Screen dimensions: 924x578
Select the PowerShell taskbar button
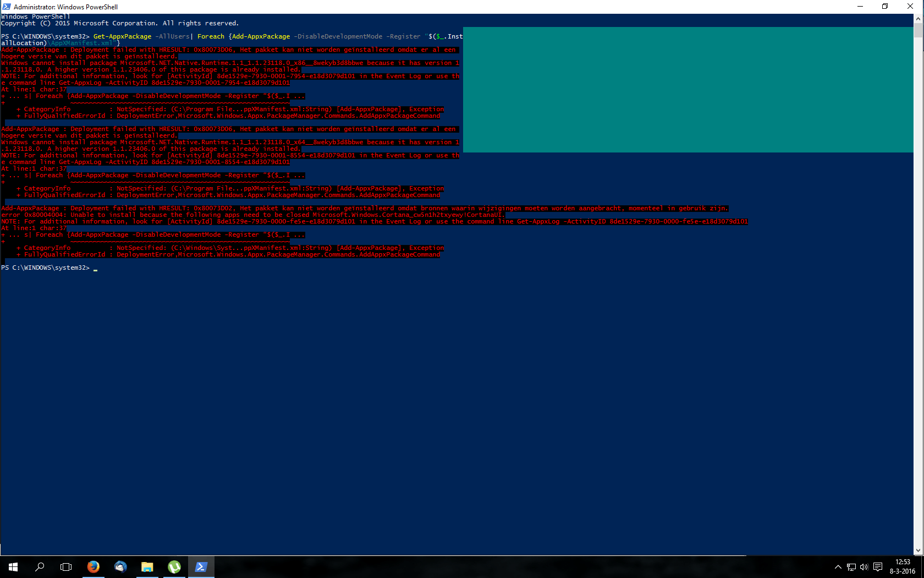(x=201, y=567)
